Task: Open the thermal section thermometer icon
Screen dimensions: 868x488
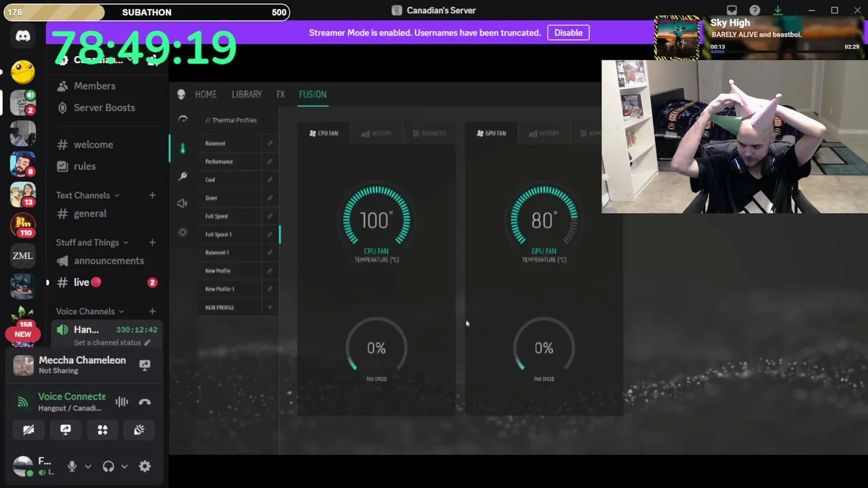Action: 182,148
